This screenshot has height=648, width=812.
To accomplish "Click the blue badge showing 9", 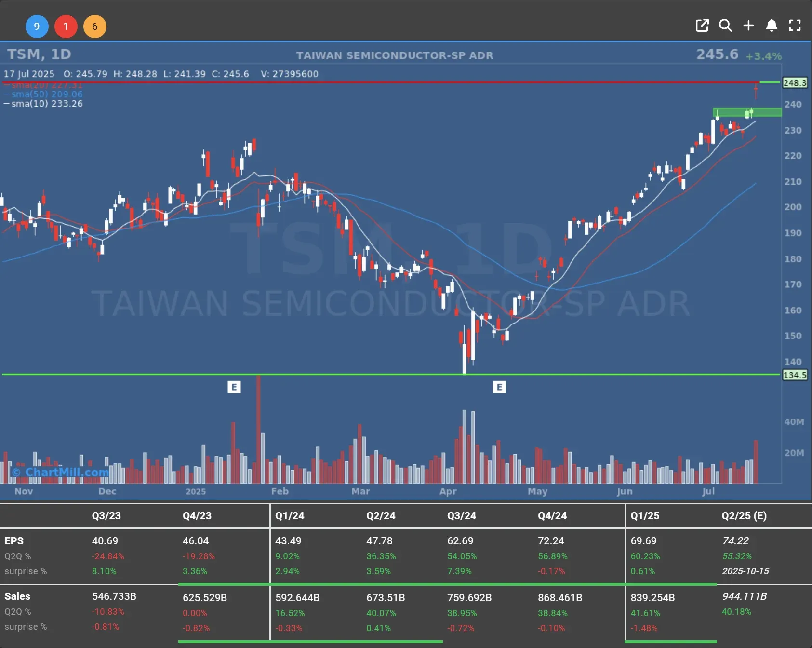I will coord(37,27).
